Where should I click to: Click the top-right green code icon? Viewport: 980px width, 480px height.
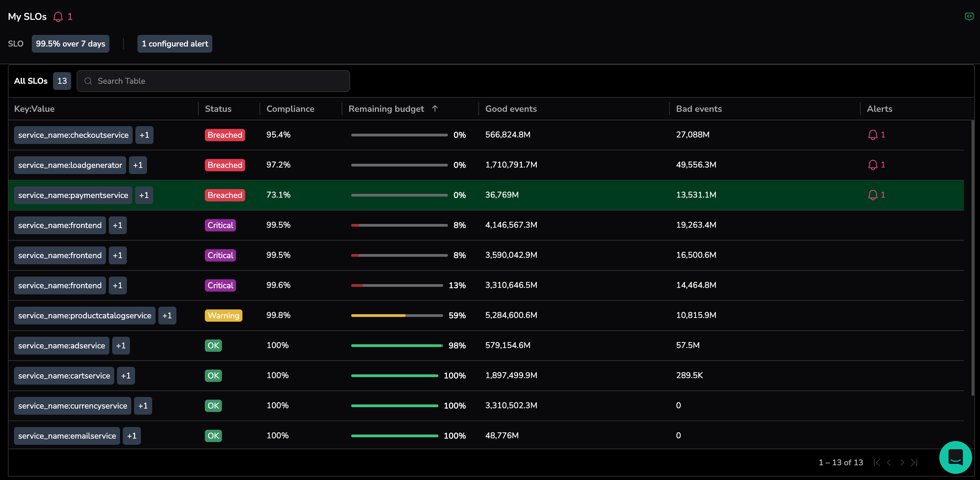pos(969,16)
